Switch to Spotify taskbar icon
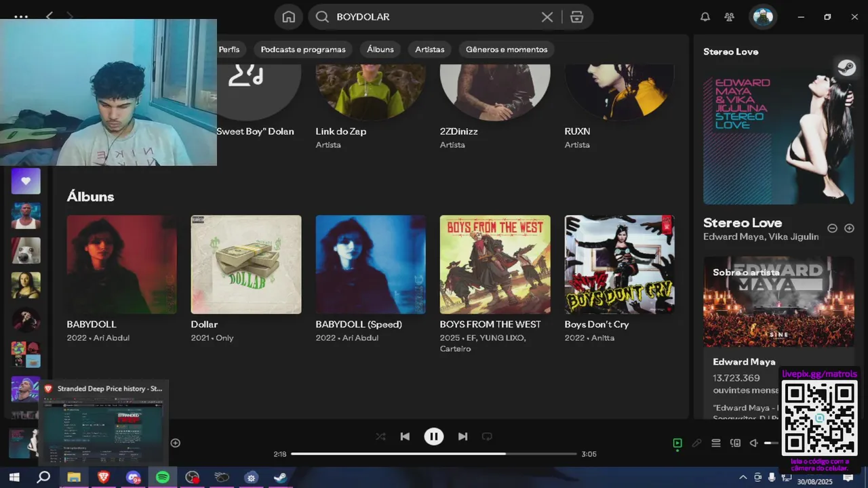The image size is (868, 488). click(x=163, y=477)
